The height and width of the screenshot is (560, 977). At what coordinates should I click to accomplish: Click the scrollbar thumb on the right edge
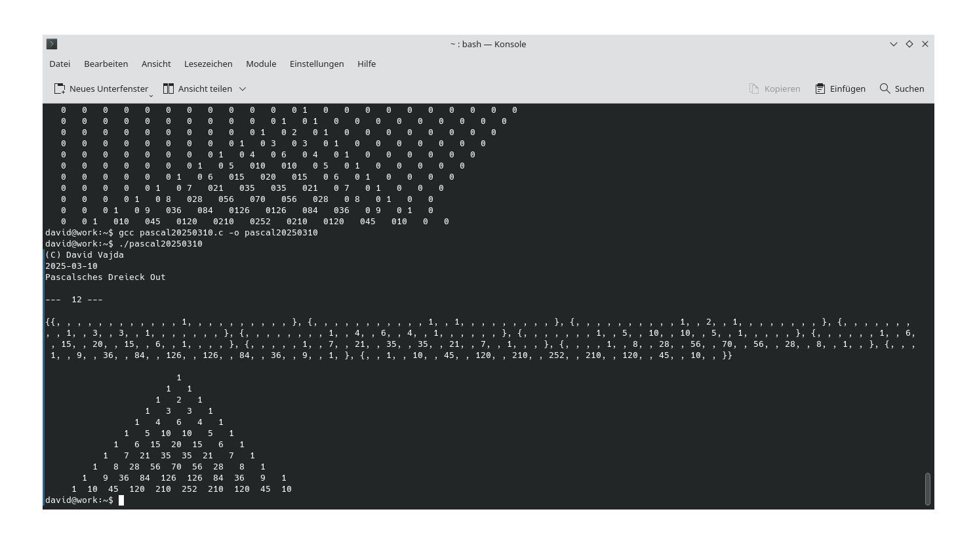(x=928, y=489)
